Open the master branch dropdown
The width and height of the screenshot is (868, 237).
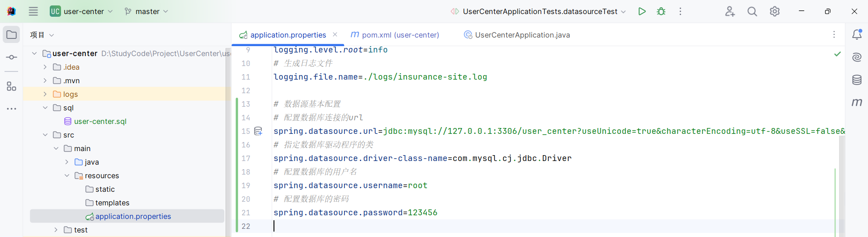[146, 11]
